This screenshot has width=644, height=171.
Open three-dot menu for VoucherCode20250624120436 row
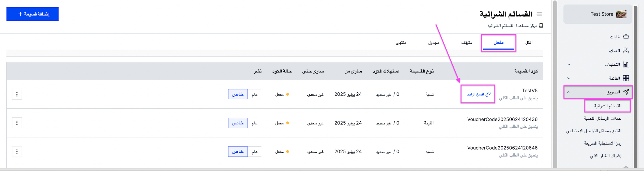17,123
